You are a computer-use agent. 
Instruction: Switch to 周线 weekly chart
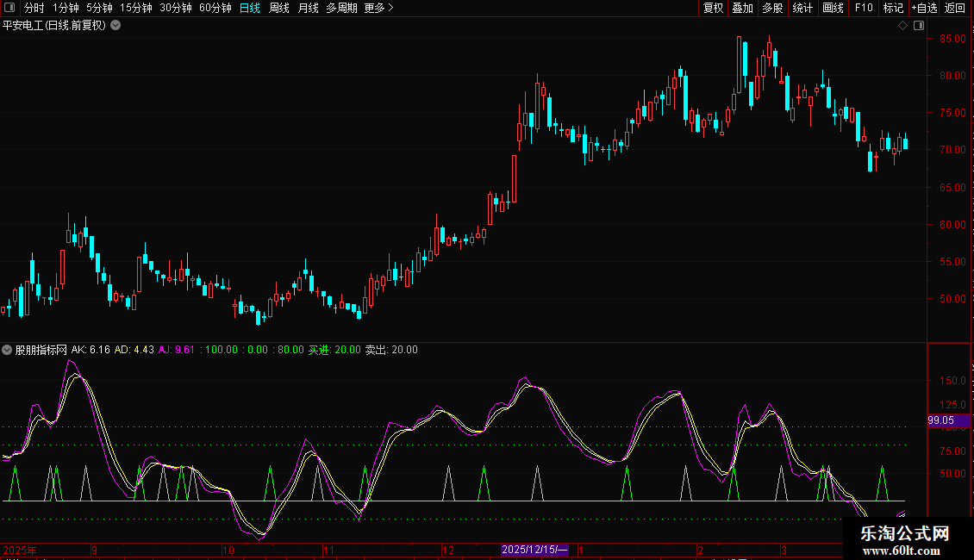pos(279,8)
